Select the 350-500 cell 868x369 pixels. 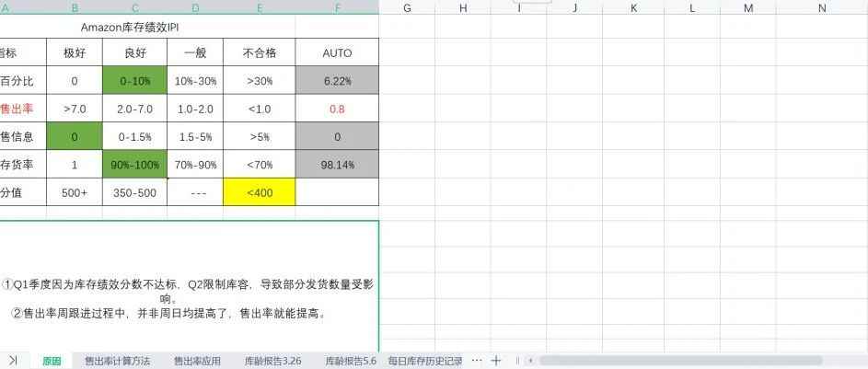coord(134,192)
